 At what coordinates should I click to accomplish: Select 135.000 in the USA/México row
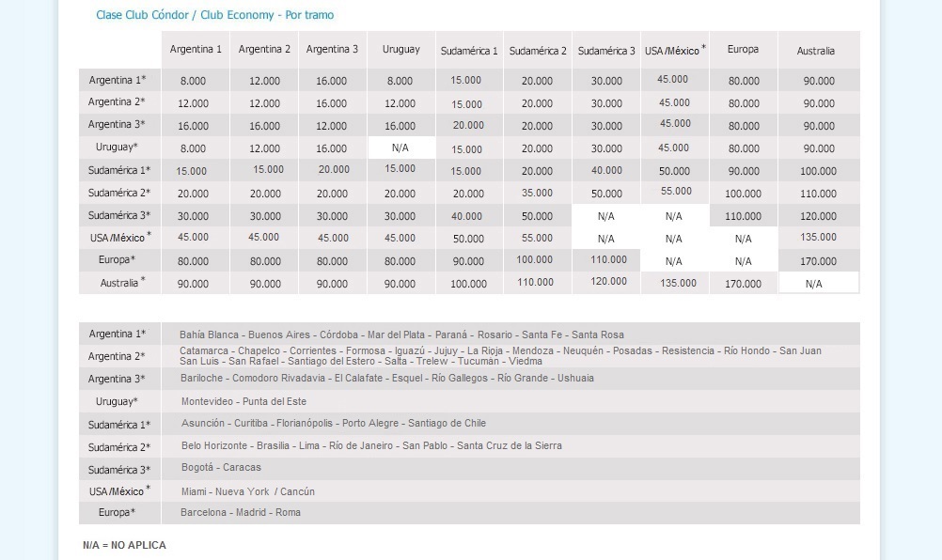click(819, 239)
